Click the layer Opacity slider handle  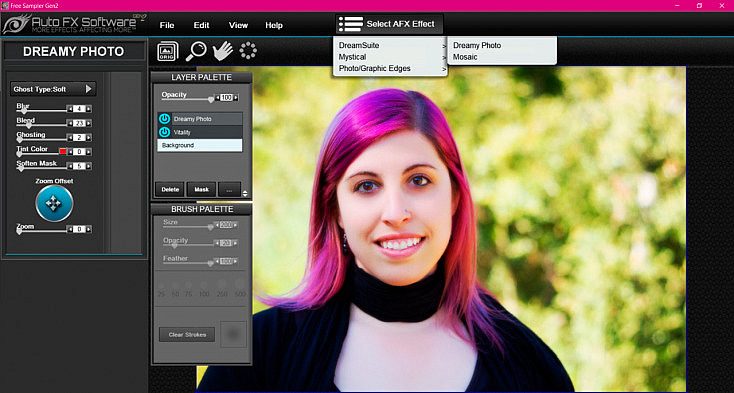point(211,100)
